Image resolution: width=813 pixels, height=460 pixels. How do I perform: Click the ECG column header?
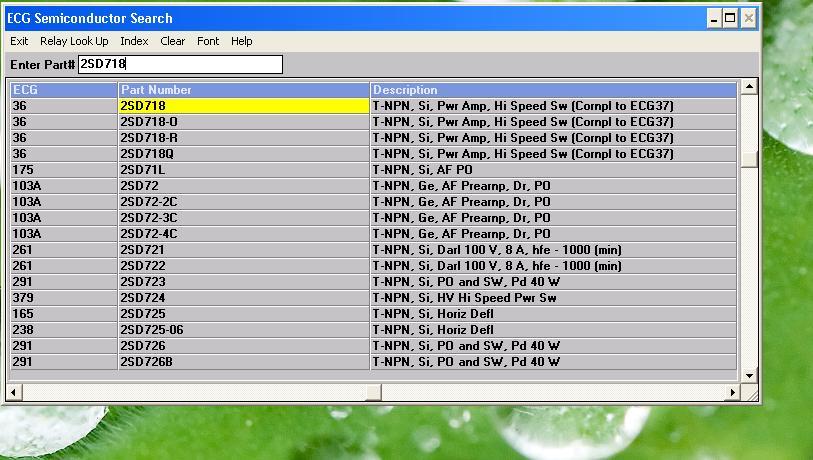pos(64,90)
